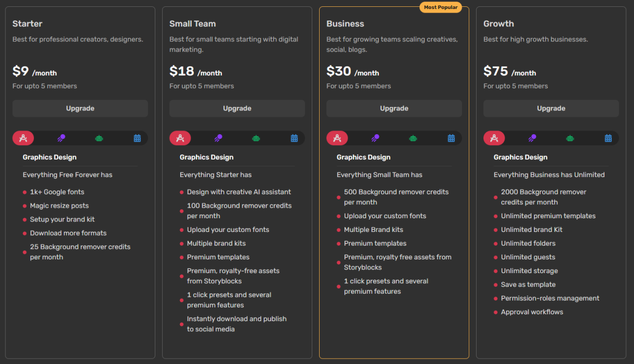Viewport: 634px width, 364px height.
Task: Upgrade to the Starter plan
Action: tap(80, 108)
